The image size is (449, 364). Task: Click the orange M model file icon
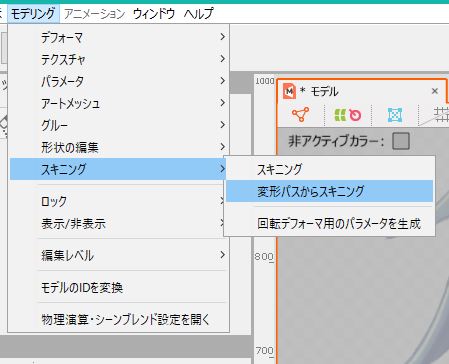[x=289, y=91]
